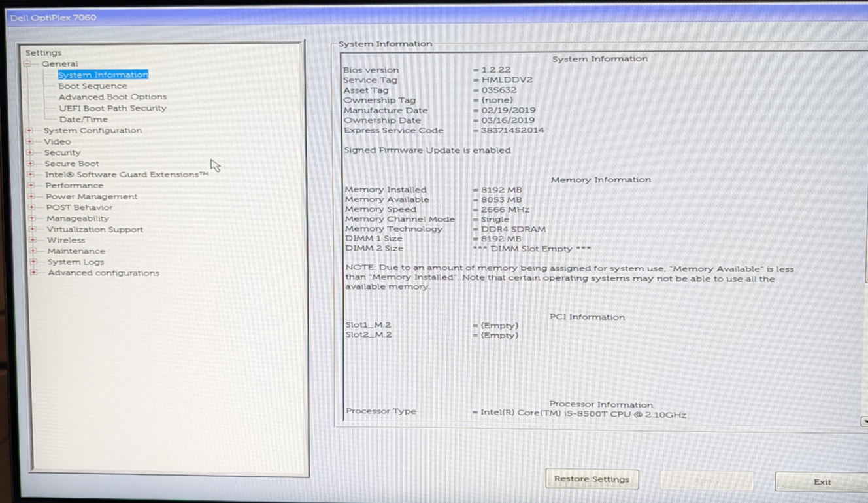Expand the Advanced configurations node

[x=33, y=273]
